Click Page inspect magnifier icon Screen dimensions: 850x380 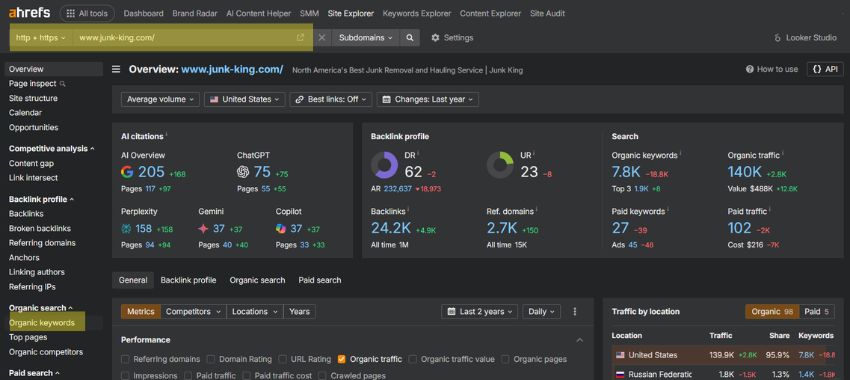point(62,84)
